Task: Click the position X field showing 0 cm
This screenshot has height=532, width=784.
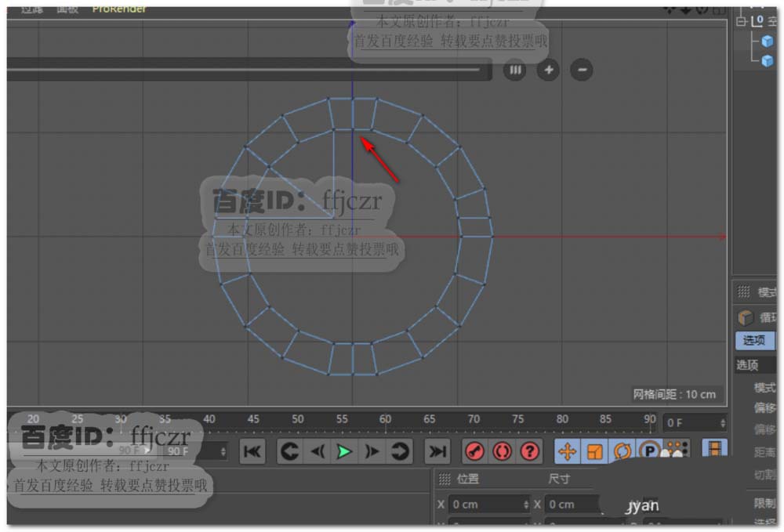Action: pyautogui.click(x=489, y=505)
